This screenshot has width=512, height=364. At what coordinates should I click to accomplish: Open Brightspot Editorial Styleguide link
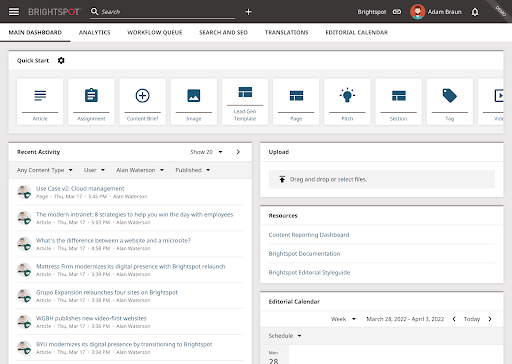pyautogui.click(x=309, y=273)
